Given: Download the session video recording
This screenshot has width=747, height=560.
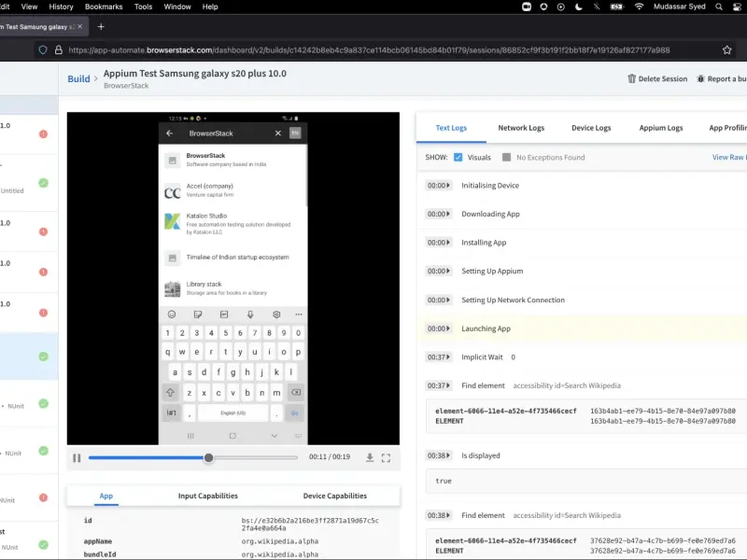Looking at the screenshot, I should coord(370,457).
